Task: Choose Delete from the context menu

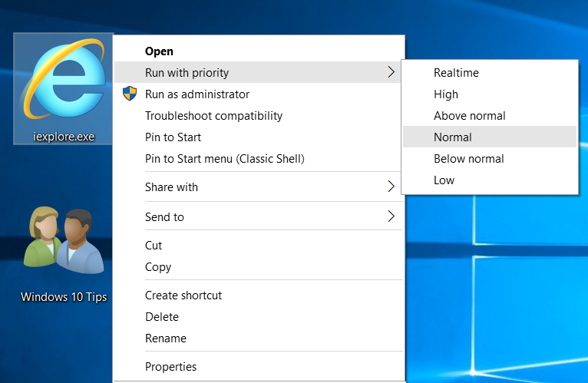Action: pyautogui.click(x=259, y=316)
